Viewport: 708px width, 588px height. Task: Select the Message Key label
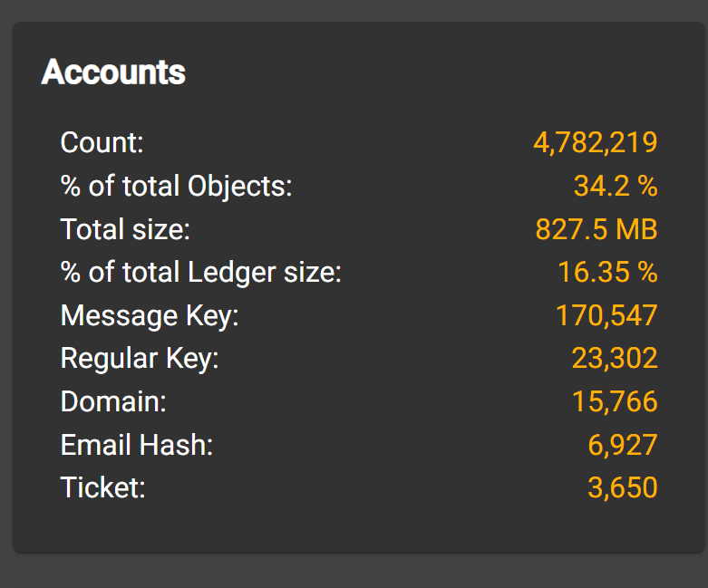pos(150,315)
